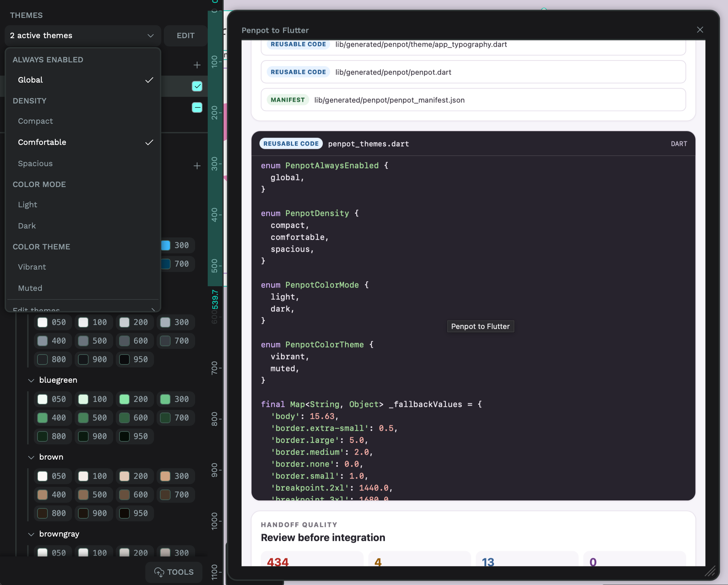Enable the Light color mode
Screen dimensions: 728x585
point(83,205)
